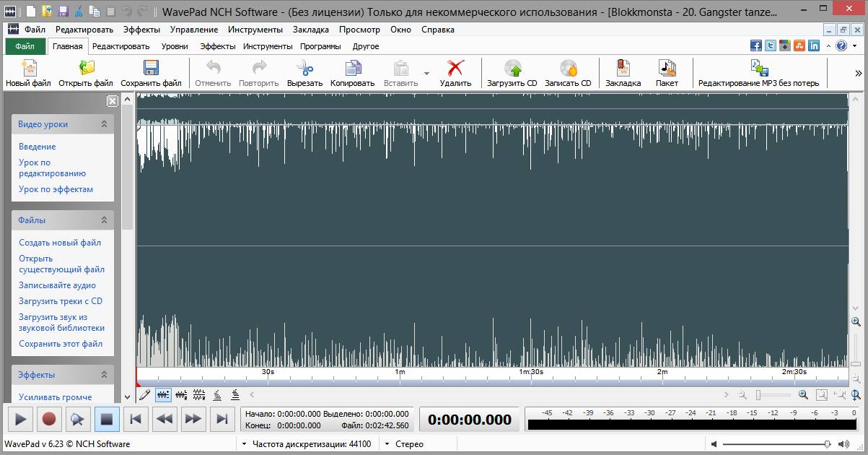Toggle the separate L and R waveform view
868x455 pixels.
(199, 395)
